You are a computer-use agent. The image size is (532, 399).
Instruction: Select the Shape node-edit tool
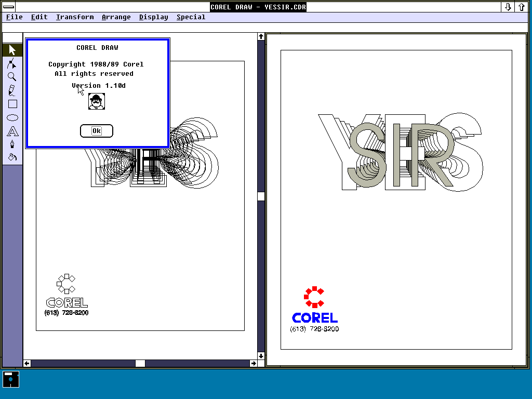[12, 63]
